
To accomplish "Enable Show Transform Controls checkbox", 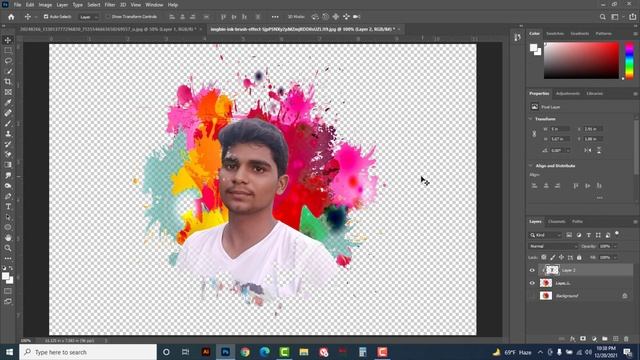I will 108,17.
